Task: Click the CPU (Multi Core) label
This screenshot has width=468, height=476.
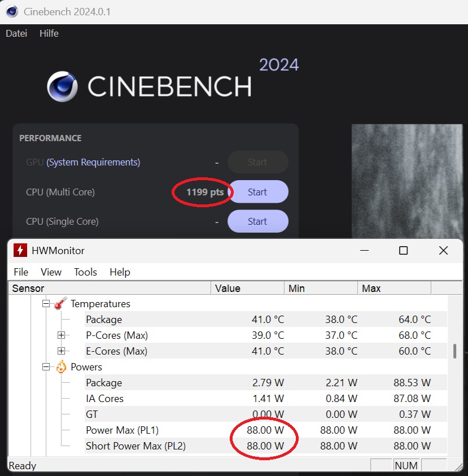Action: coord(60,192)
